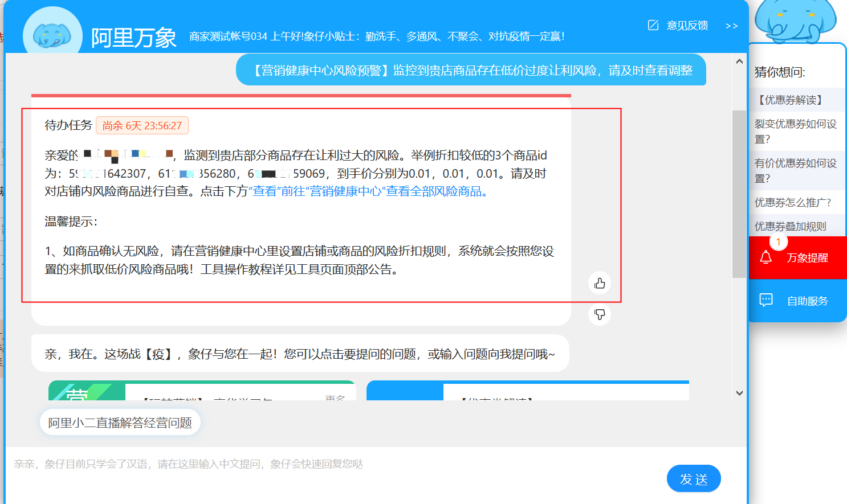Click the 温馨提示 text
The image size is (847, 504).
tap(71, 222)
